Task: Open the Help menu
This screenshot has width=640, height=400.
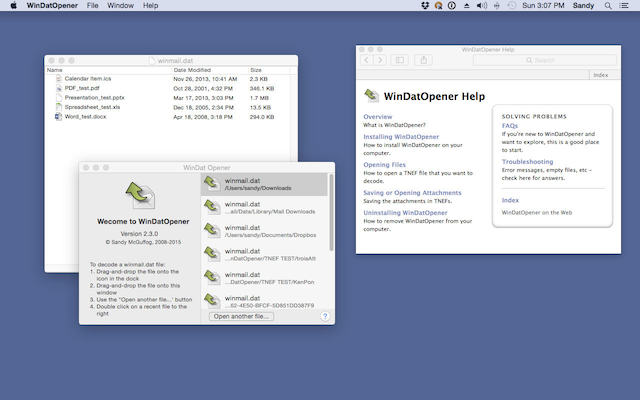Action: 150,5
